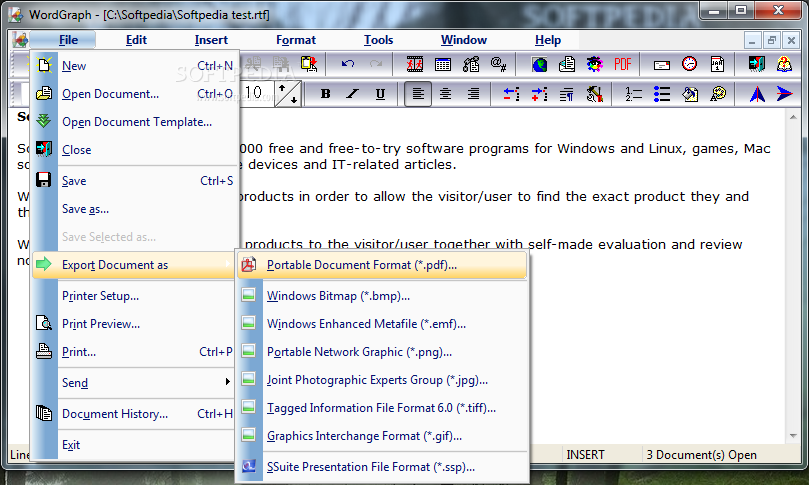
Task: Click the font size field showing 10
Action: pos(256,94)
